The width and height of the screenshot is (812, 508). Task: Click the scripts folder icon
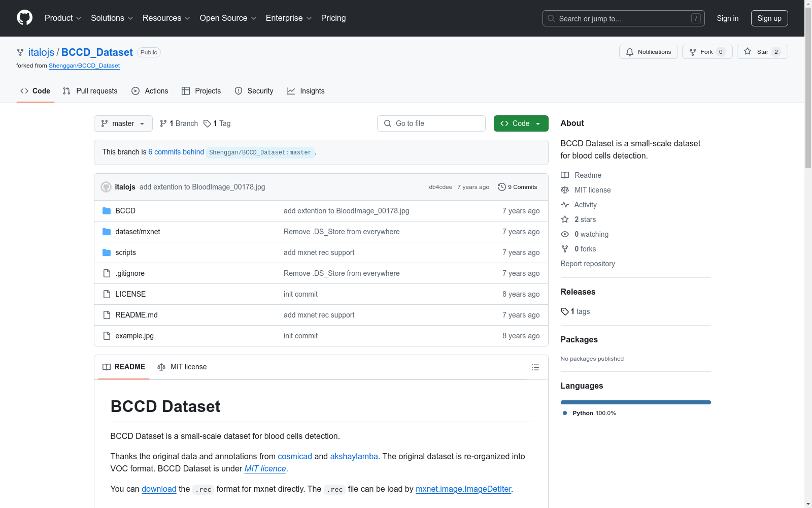[107, 252]
